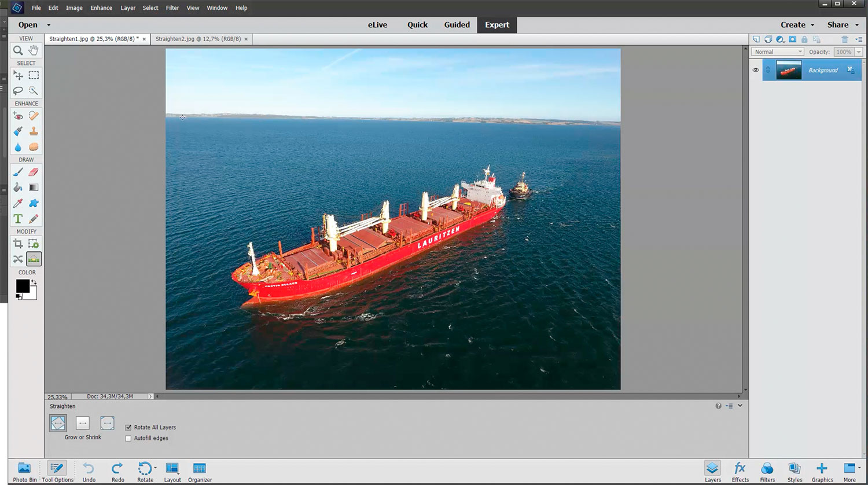Select the Hand tool
Viewport: 868px width, 485px height.
[x=34, y=50]
